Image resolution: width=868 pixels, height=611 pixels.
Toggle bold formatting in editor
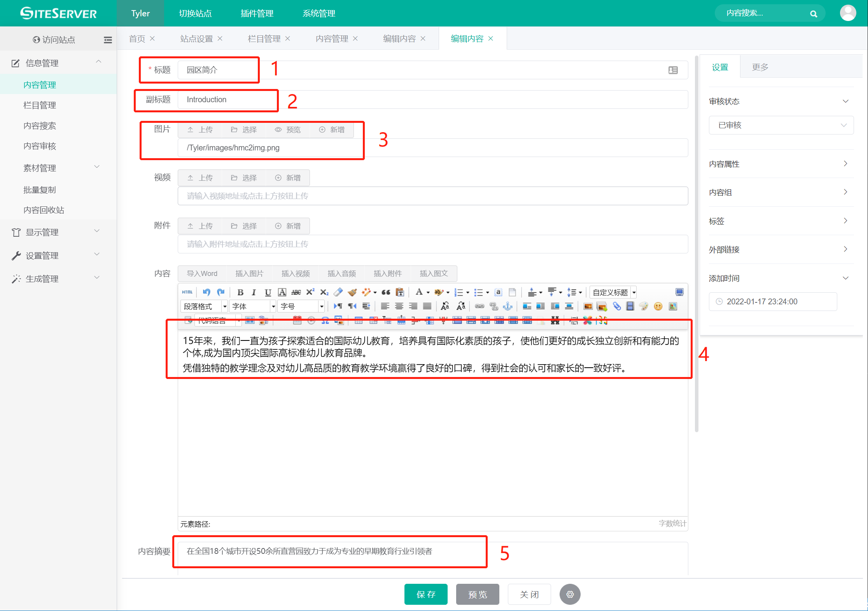(240, 292)
